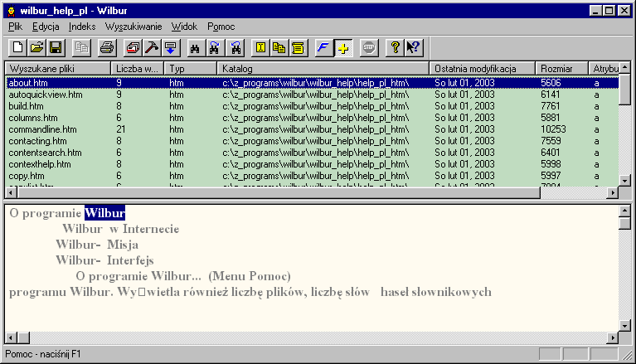Click the red stacked cards index icon
Screen dimensions: 636x364
click(133, 48)
